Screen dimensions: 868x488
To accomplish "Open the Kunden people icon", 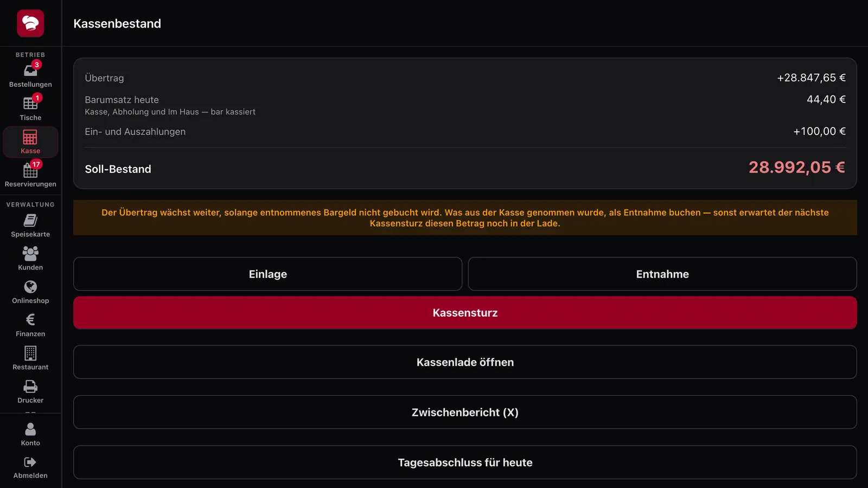I will coord(30,253).
